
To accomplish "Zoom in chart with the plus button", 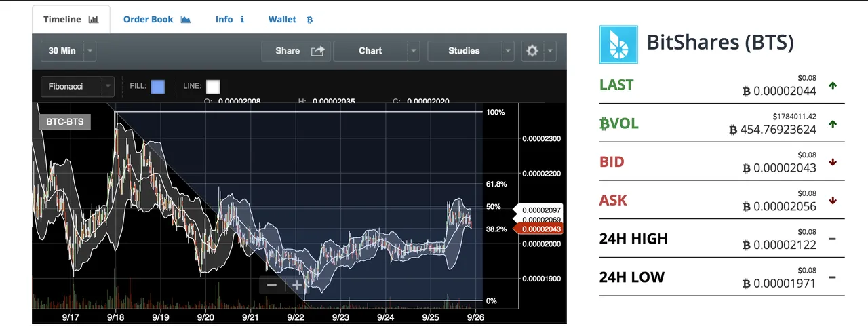I will click(x=296, y=285).
